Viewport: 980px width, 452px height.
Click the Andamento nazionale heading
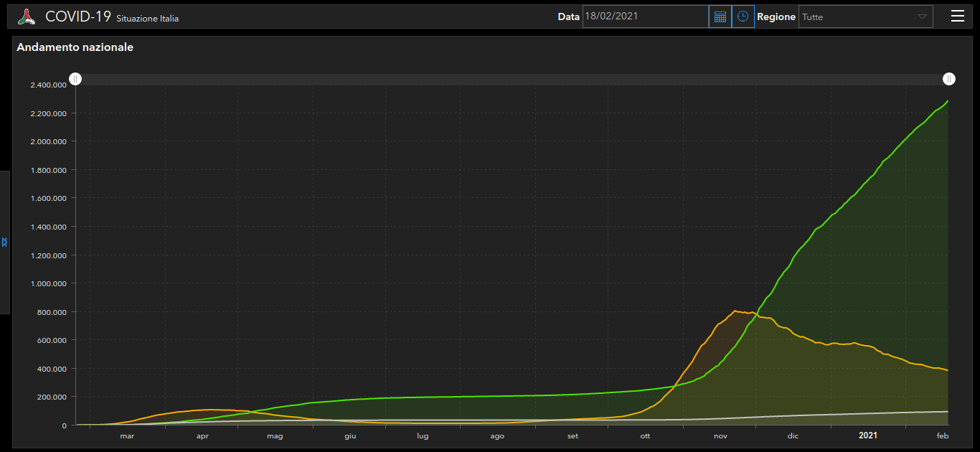75,47
